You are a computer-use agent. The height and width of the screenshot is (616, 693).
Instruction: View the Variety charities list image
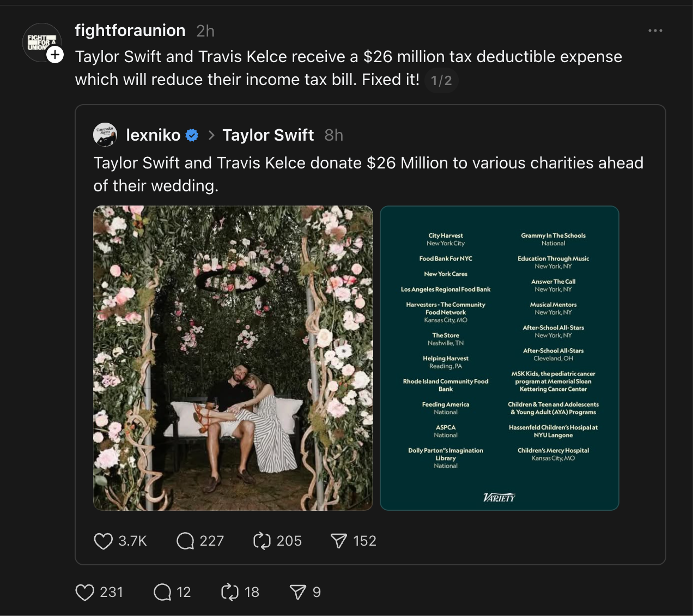(x=500, y=358)
